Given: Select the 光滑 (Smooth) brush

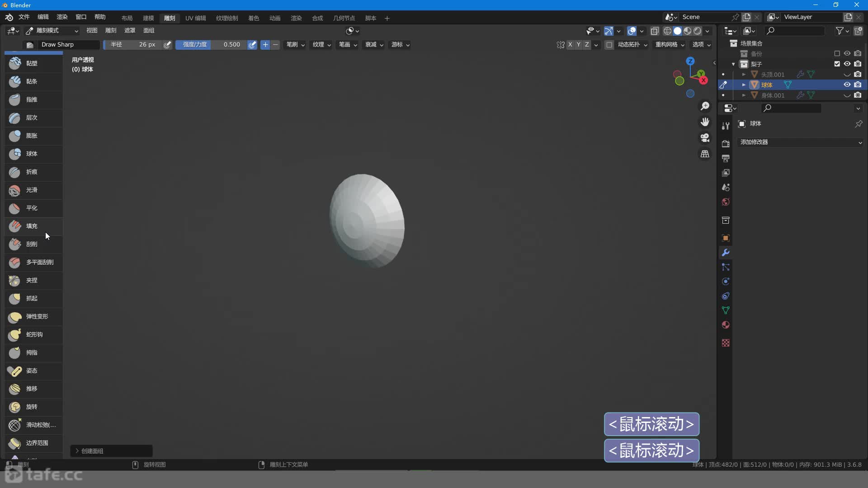Looking at the screenshot, I should (33, 190).
